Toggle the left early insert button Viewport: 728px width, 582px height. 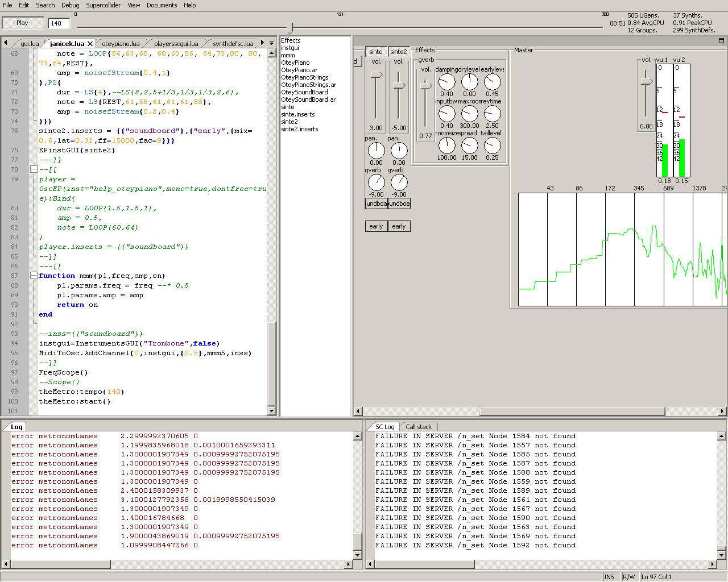pyautogui.click(x=376, y=226)
